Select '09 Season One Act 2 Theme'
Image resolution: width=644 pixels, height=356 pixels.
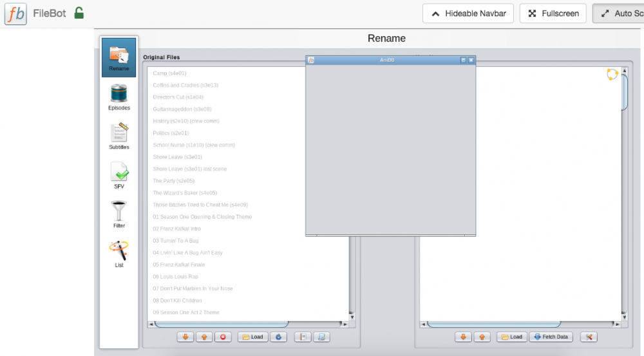[x=186, y=312]
